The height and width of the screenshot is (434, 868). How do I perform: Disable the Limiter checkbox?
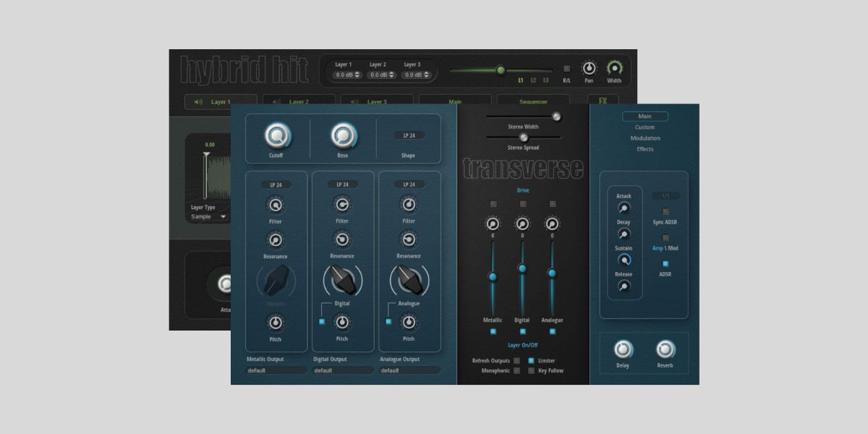click(x=531, y=360)
